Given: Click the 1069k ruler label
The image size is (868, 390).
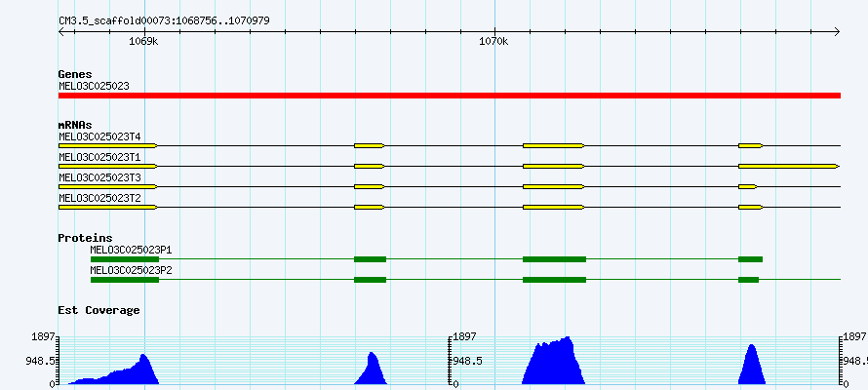Looking at the screenshot, I should click(144, 42).
